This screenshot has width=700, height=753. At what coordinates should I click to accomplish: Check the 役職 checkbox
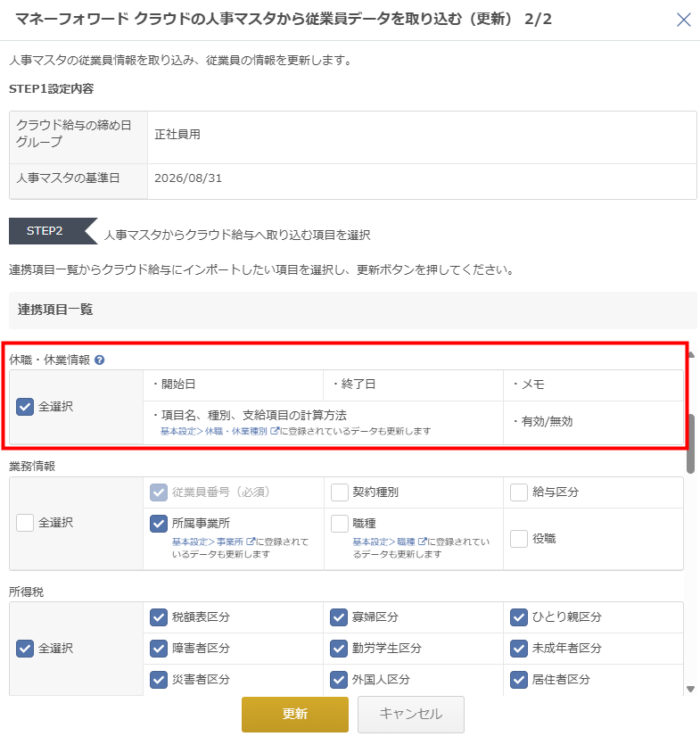coord(519,539)
